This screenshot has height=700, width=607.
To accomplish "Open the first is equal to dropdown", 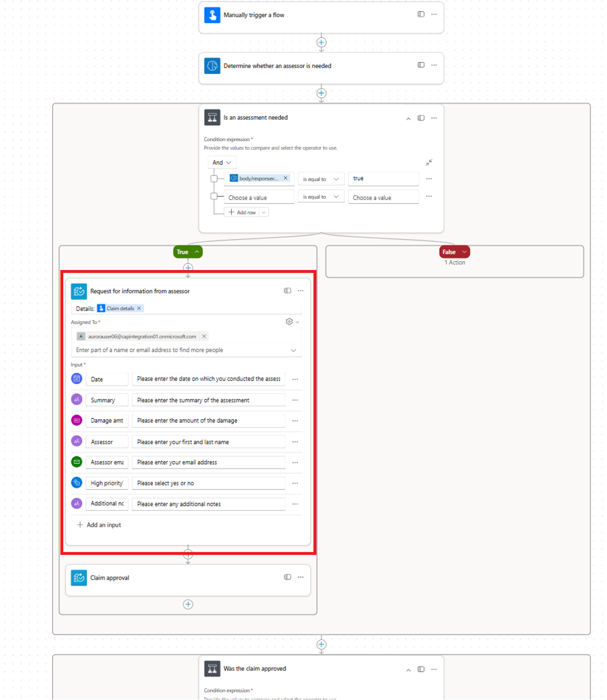I will click(320, 178).
